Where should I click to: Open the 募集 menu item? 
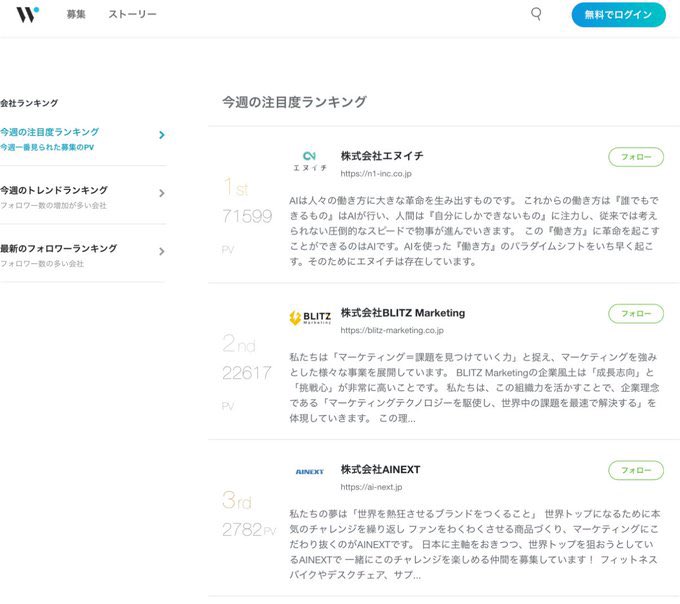coord(76,14)
